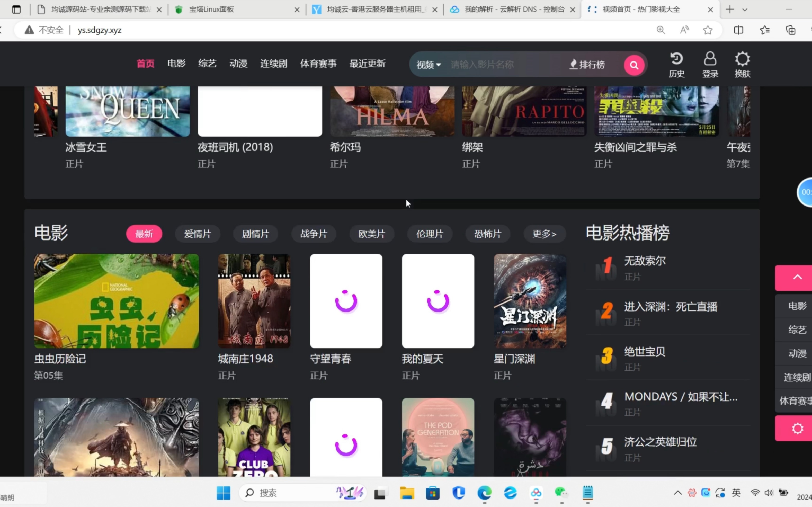Screen dimensions: 812x507
Task: Click the 请输入影片名称 search field
Action: [506, 64]
